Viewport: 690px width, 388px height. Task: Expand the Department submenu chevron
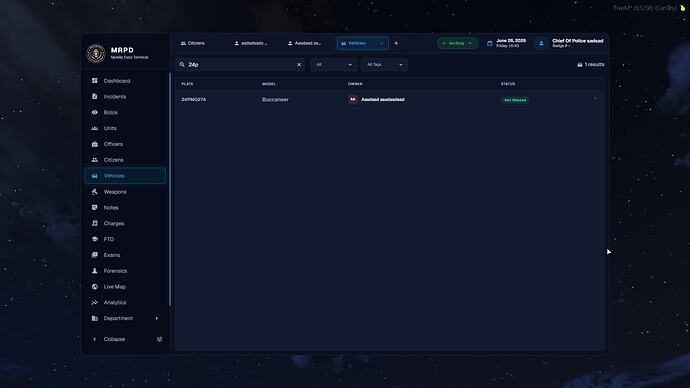(x=157, y=318)
